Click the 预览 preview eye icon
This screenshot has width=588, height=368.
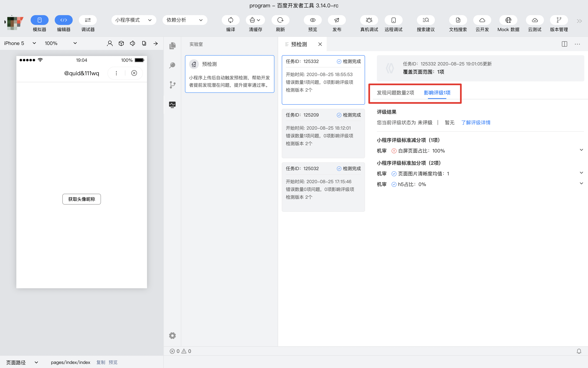313,20
